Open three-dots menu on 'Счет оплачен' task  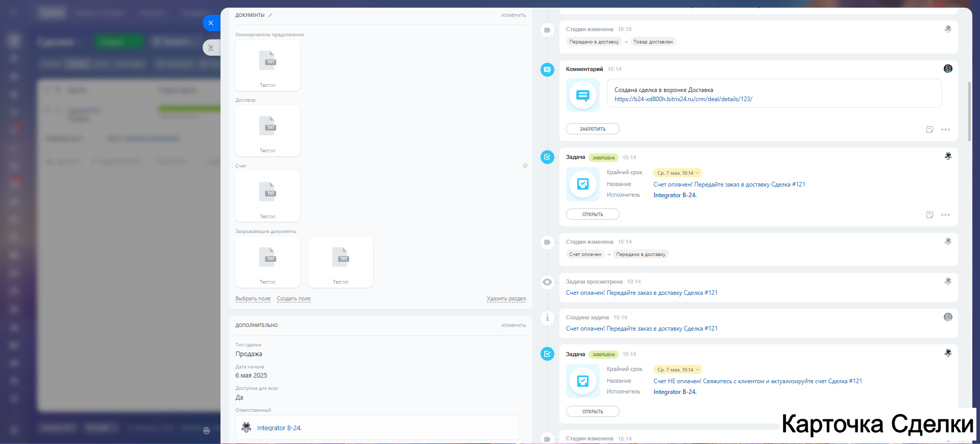click(945, 215)
